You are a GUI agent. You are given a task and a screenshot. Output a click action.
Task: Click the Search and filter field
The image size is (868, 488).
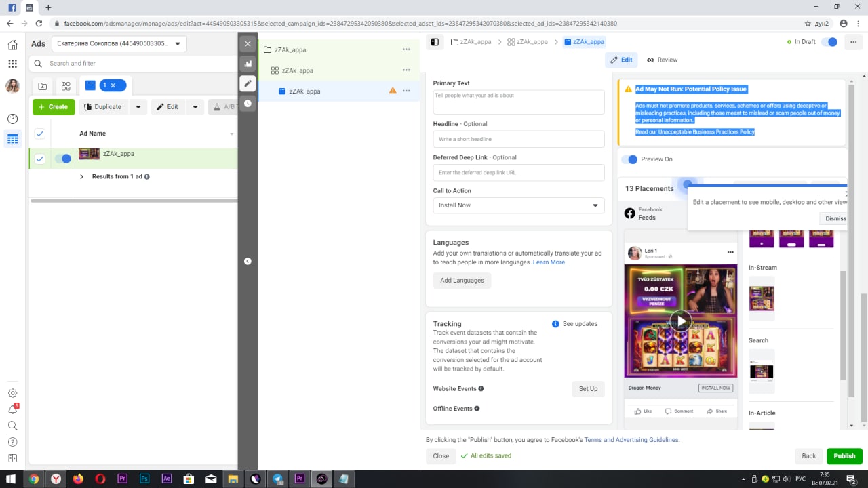pos(133,64)
